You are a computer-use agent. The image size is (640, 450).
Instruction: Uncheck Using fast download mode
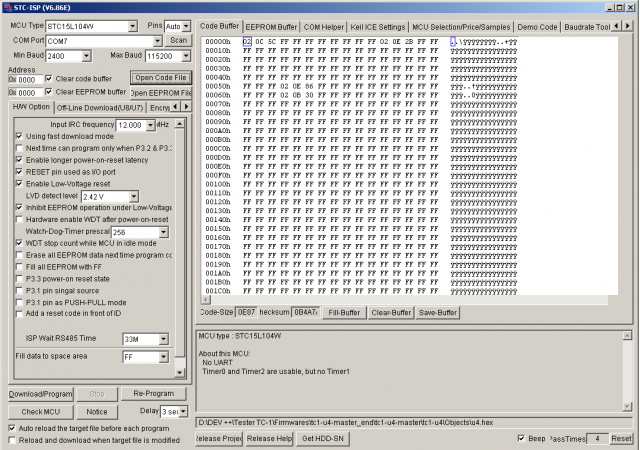pyautogui.click(x=19, y=136)
